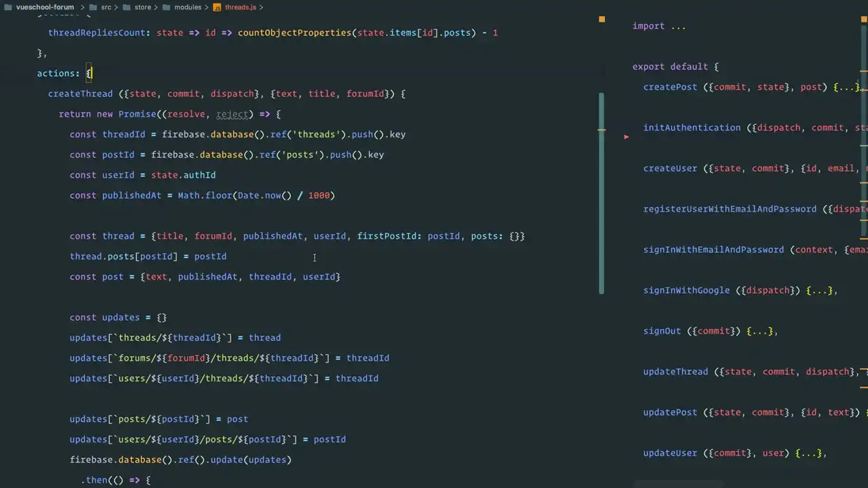
Task: Click the createUser action name
Action: pos(670,168)
